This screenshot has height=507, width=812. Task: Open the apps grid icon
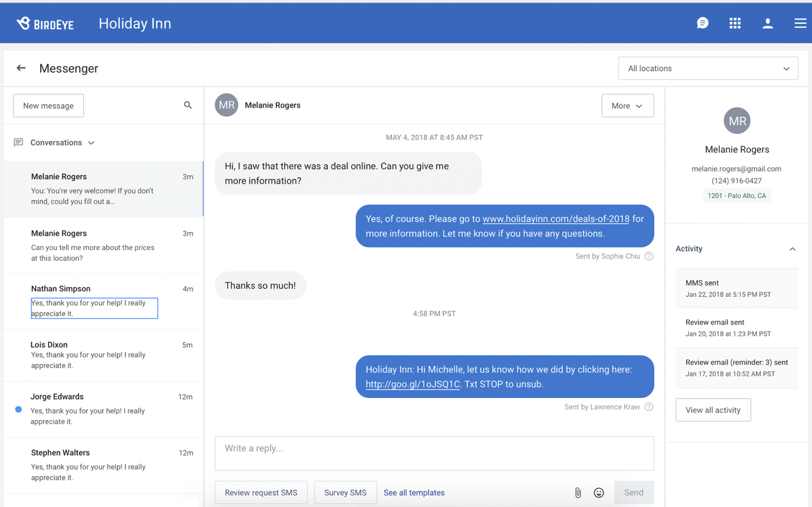pyautogui.click(x=735, y=23)
